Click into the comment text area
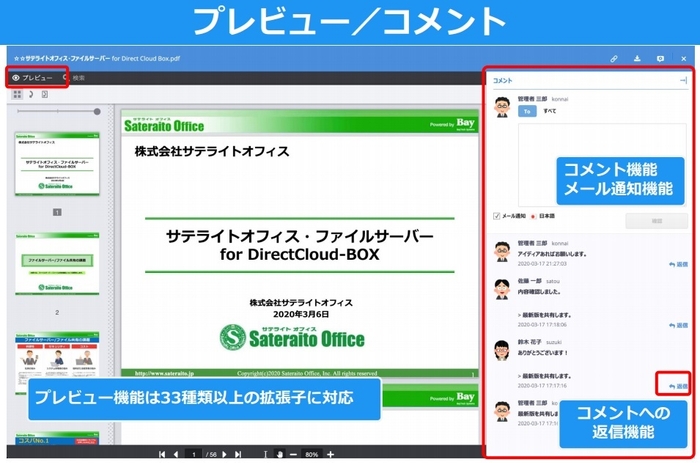Viewport: 700px width, 463px height. pos(602,165)
